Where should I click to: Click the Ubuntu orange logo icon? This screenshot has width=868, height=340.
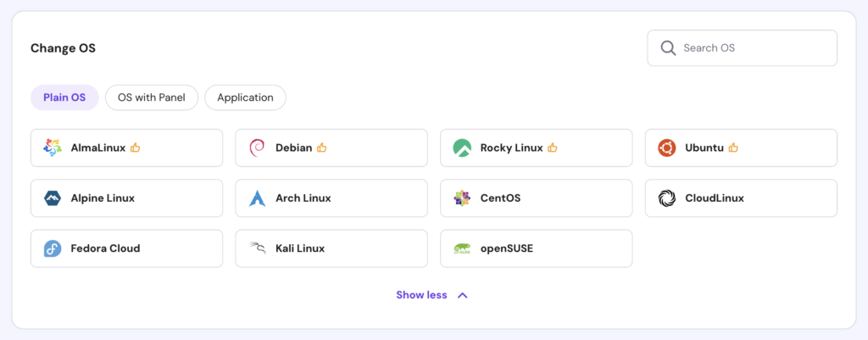667,148
